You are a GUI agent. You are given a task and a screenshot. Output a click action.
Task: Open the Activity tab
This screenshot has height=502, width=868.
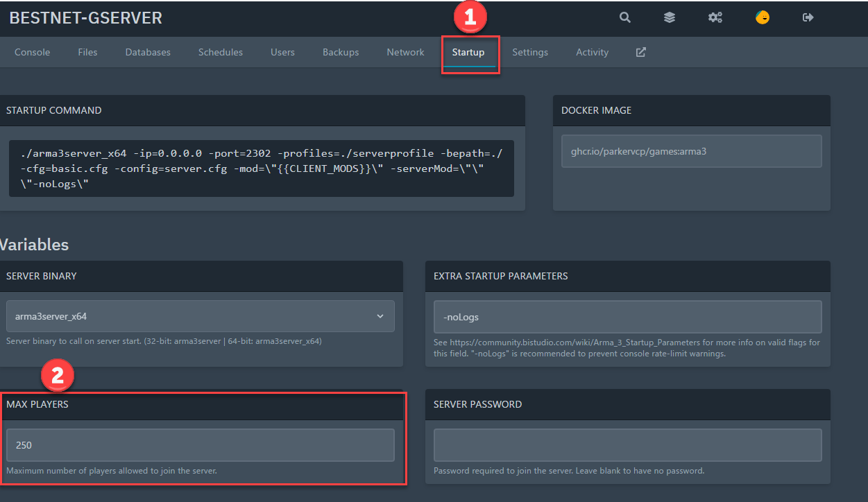(x=592, y=52)
